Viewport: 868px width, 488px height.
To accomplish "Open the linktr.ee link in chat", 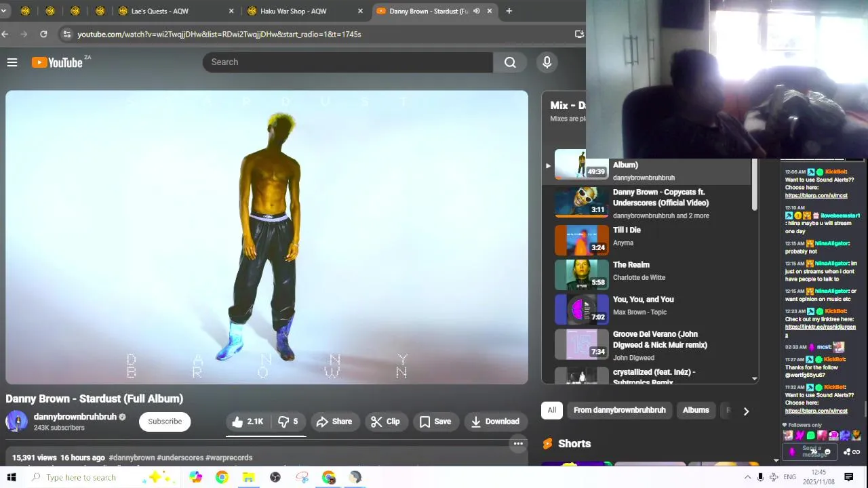I will (820, 330).
